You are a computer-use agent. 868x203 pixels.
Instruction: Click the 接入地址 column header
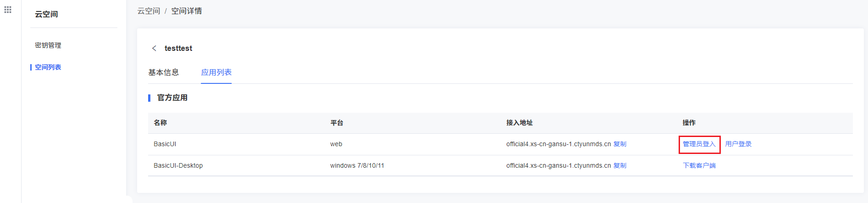(520, 123)
